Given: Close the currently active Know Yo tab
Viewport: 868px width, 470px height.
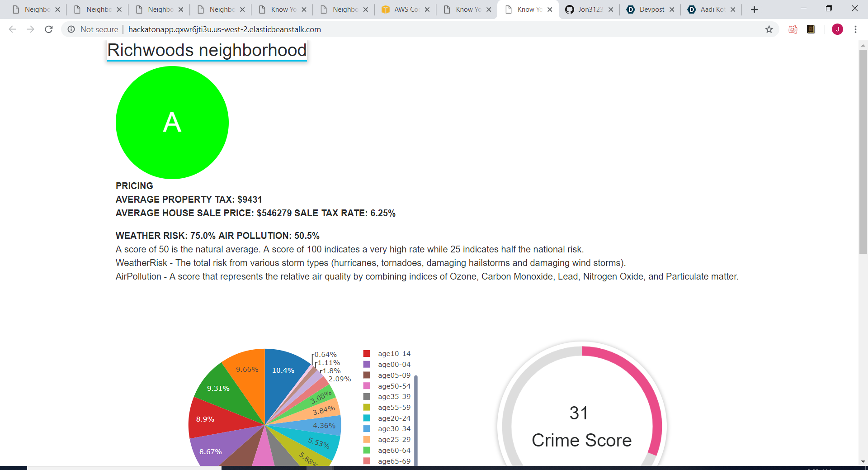Looking at the screenshot, I should [x=550, y=9].
